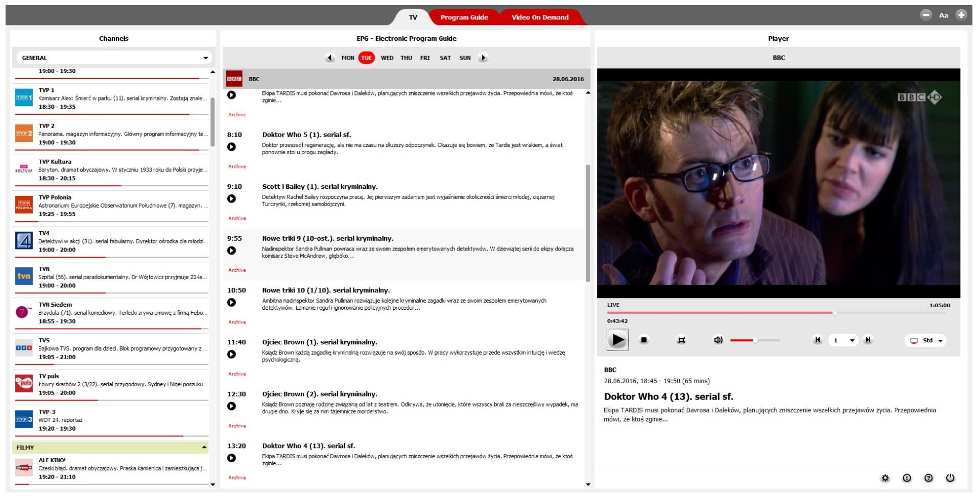Click the playback progress seek bar
980x500 pixels.
(x=776, y=313)
